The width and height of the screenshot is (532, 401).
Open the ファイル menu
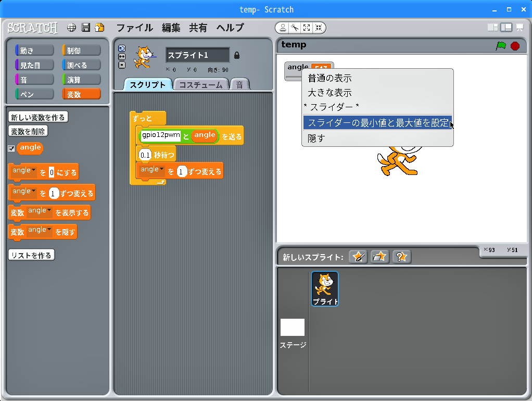point(135,28)
